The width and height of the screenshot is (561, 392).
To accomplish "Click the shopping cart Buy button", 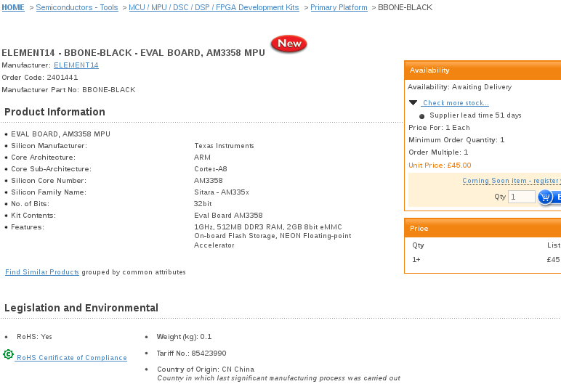I will tap(549, 197).
